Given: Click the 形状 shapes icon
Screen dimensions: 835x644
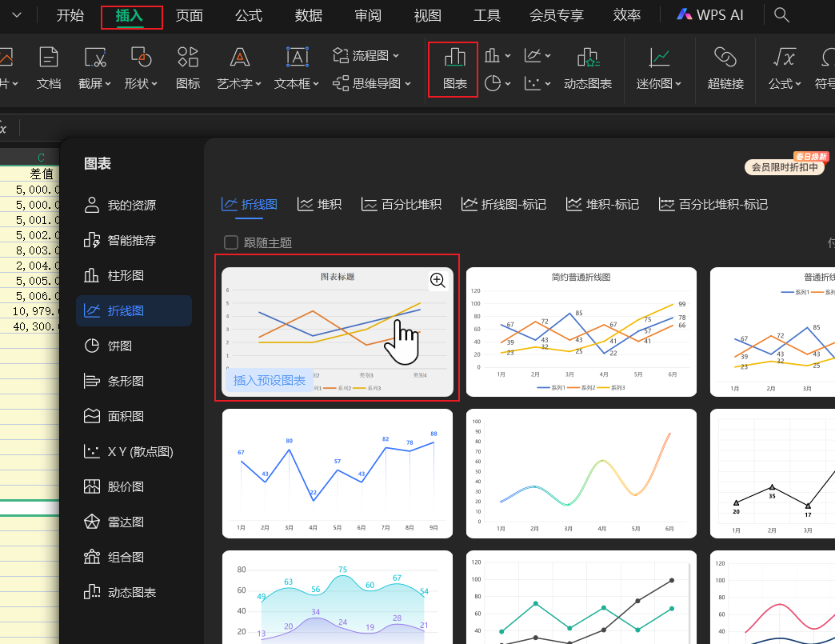Looking at the screenshot, I should point(141,58).
